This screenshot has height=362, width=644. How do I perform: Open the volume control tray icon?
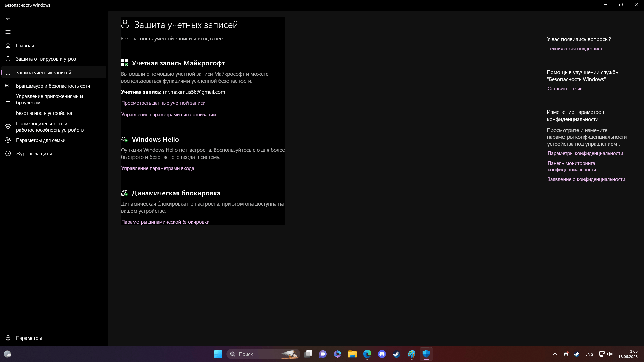coord(610,354)
